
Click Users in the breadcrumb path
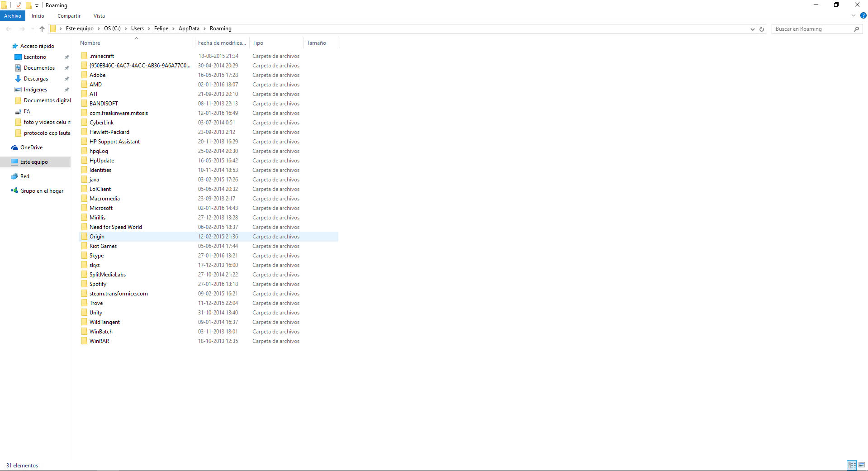coord(138,29)
